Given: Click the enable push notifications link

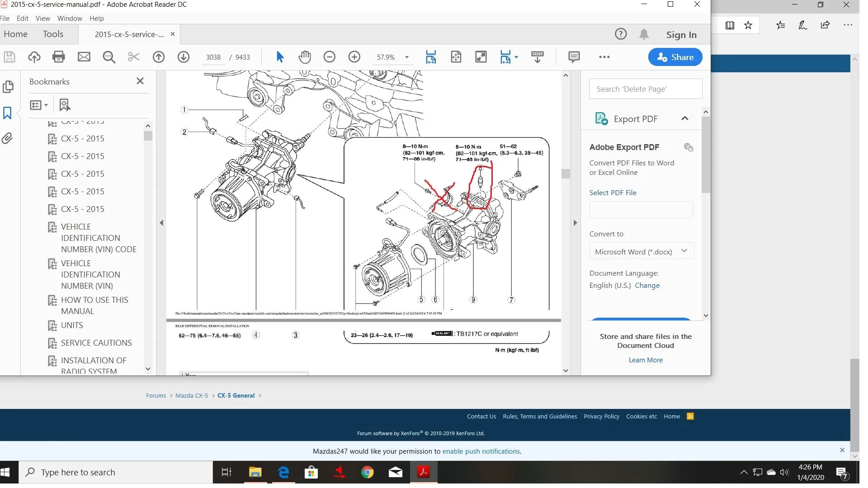Looking at the screenshot, I should point(481,451).
